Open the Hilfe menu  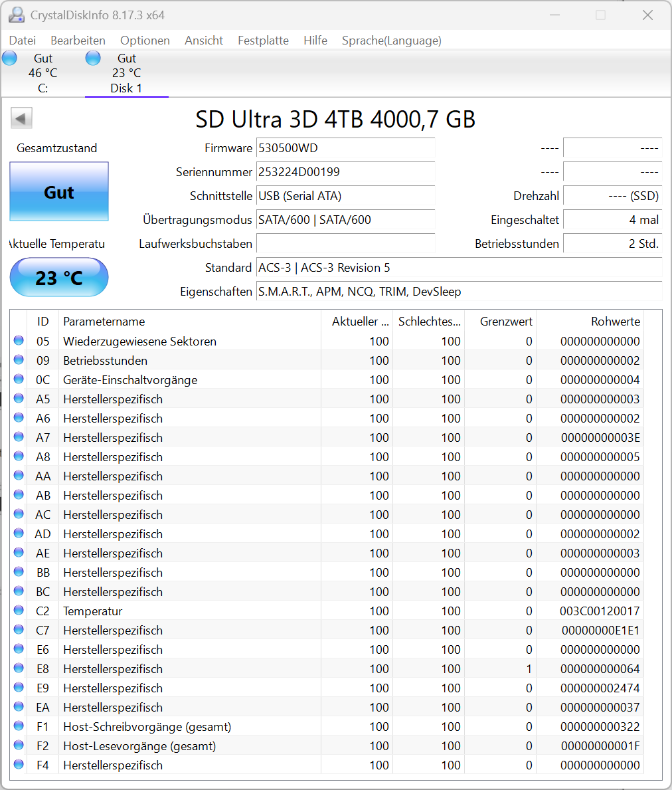[x=315, y=41]
